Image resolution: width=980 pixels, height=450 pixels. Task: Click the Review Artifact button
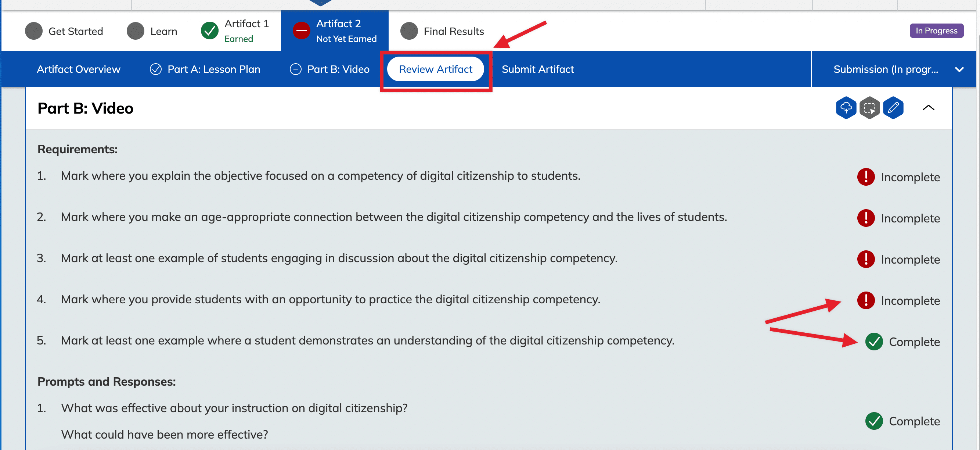(x=436, y=69)
